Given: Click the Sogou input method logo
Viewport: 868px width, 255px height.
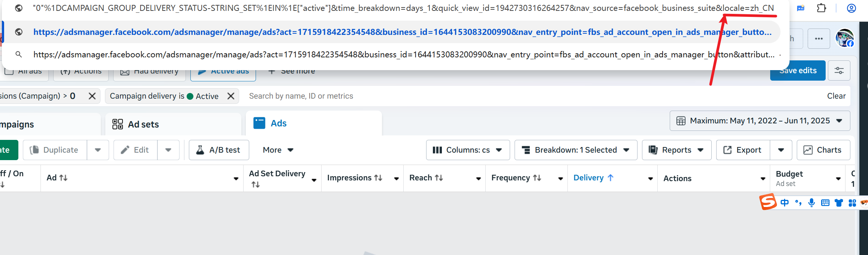Looking at the screenshot, I should click(x=768, y=202).
